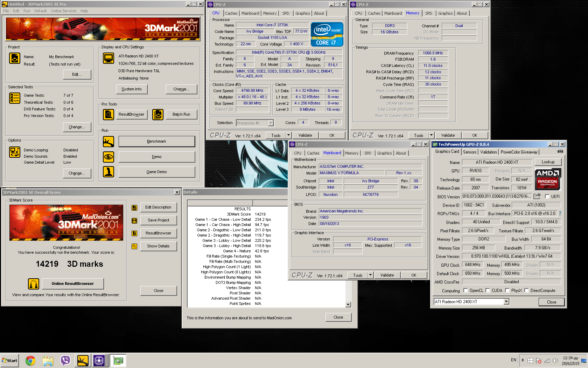Viewport: 588px width, 368px height.
Task: Click the Benchmark run icon
Action: coord(108,142)
